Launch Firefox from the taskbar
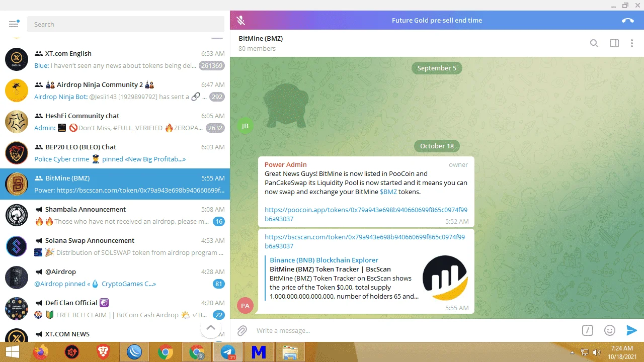 41,352
